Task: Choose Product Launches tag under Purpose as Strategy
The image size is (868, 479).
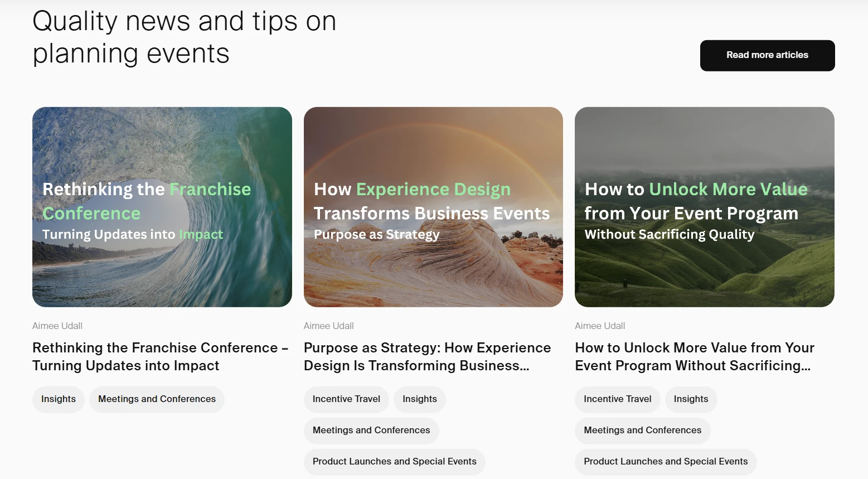Action: [394, 462]
